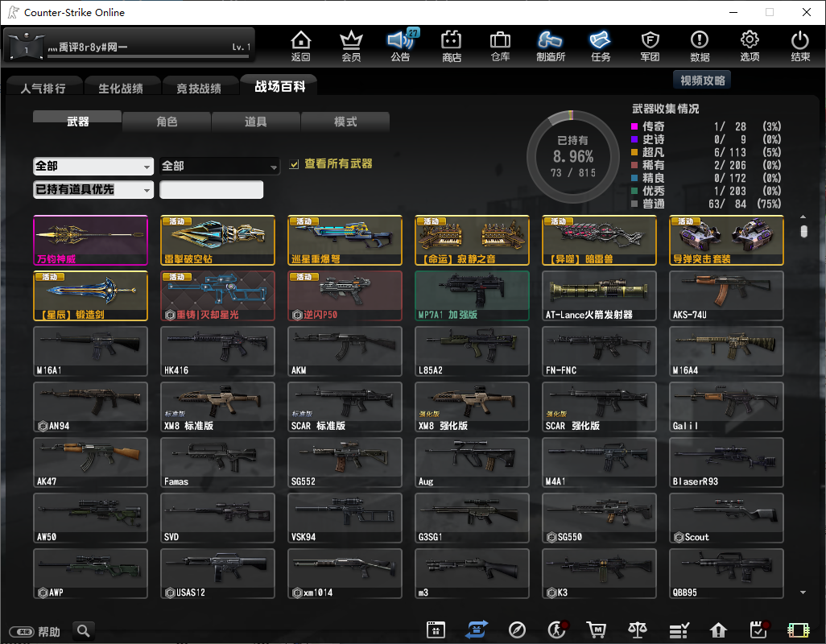Open 选项 settings gear icon
Viewport: 826px width, 644px height.
750,46
